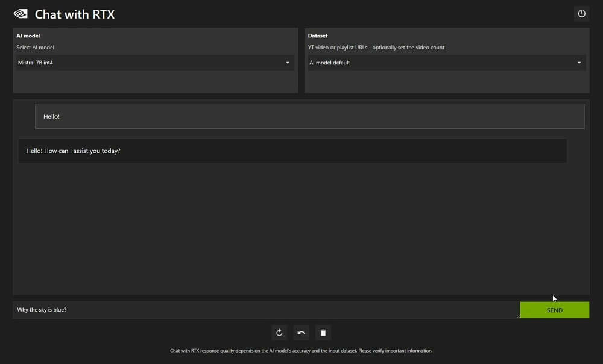Screen dimensions: 603x364
Task: Click the 'Chat with RTX' title
Action: click(75, 14)
